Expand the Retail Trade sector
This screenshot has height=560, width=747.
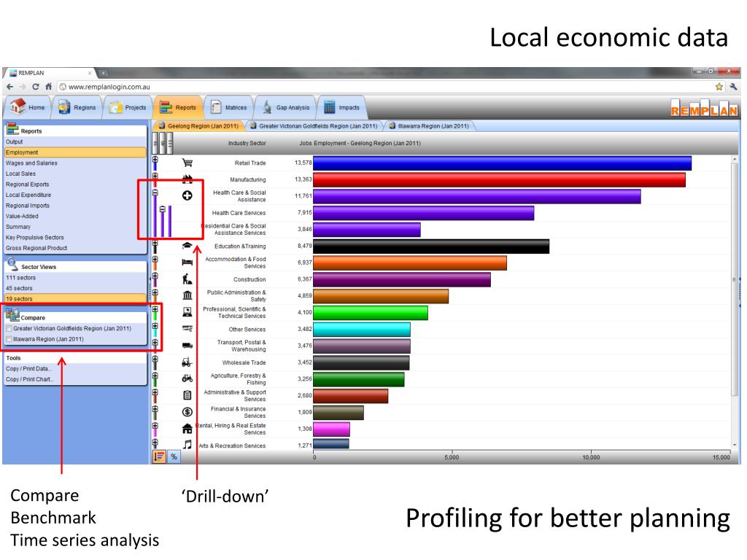[x=155, y=160]
